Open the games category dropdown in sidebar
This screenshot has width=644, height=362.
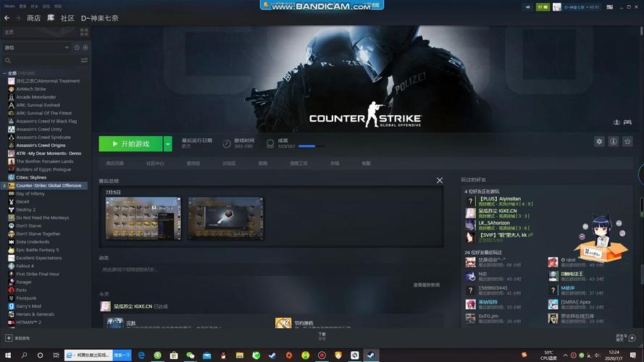pos(67,47)
